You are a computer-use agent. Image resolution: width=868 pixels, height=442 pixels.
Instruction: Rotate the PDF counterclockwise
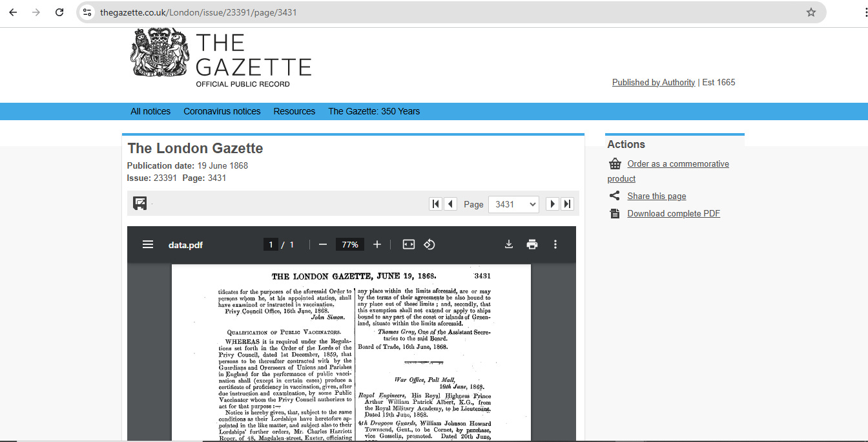[x=429, y=244]
